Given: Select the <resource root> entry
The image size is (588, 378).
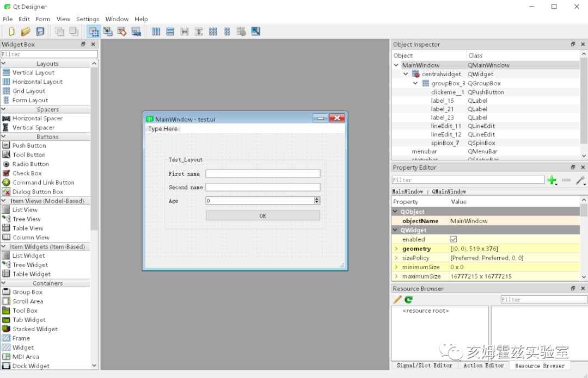Looking at the screenshot, I should click(426, 311).
